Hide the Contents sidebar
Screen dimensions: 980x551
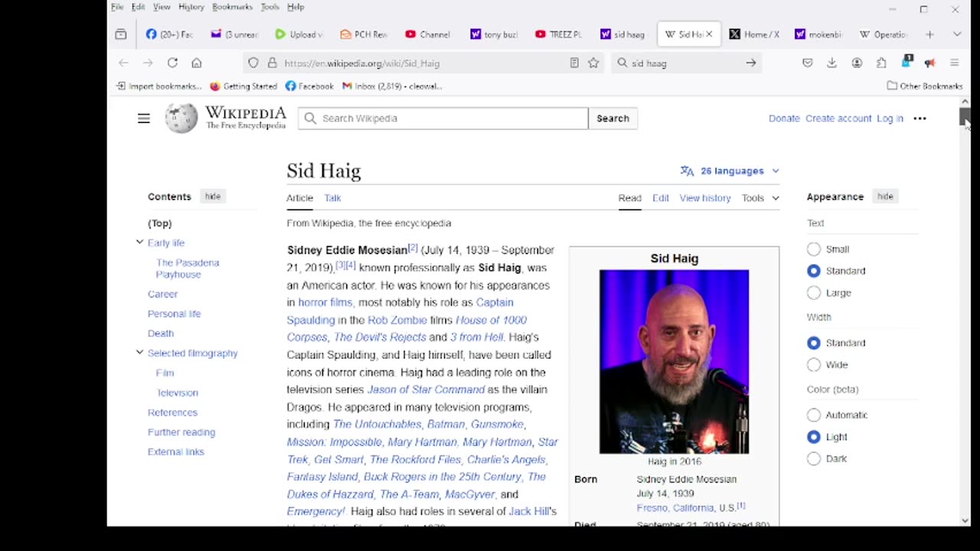pos(213,197)
